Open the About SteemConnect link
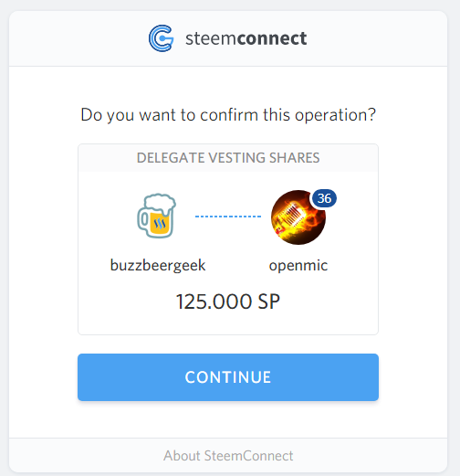Screen dimensions: 460x476 pyautogui.click(x=228, y=456)
